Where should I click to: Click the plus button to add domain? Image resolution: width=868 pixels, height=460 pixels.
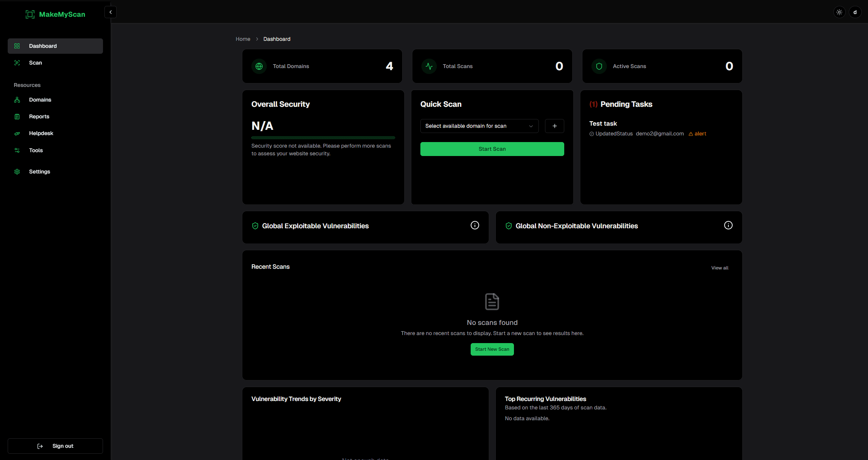(x=554, y=126)
